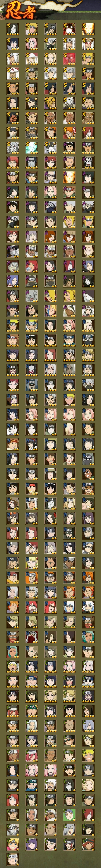Choose the C-rank pale-faced Orochimaru portrait
This screenshot has height=868, width=101.
click(x=69, y=785)
